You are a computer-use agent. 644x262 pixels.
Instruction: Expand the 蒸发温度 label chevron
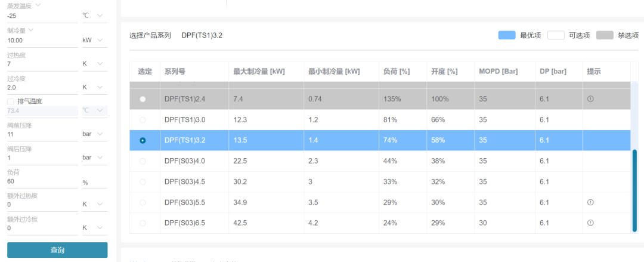[38, 5]
